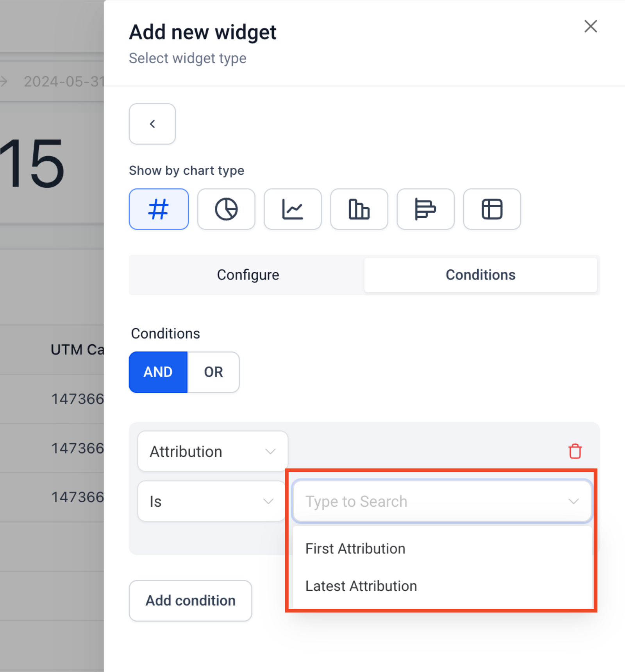Set condition logic to AND
This screenshot has width=625, height=672.
(158, 372)
